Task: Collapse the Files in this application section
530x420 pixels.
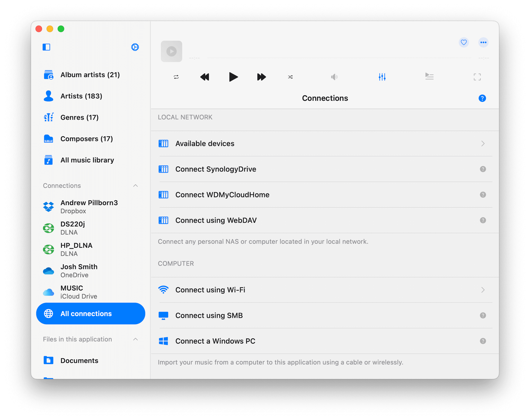Action: pyautogui.click(x=135, y=339)
